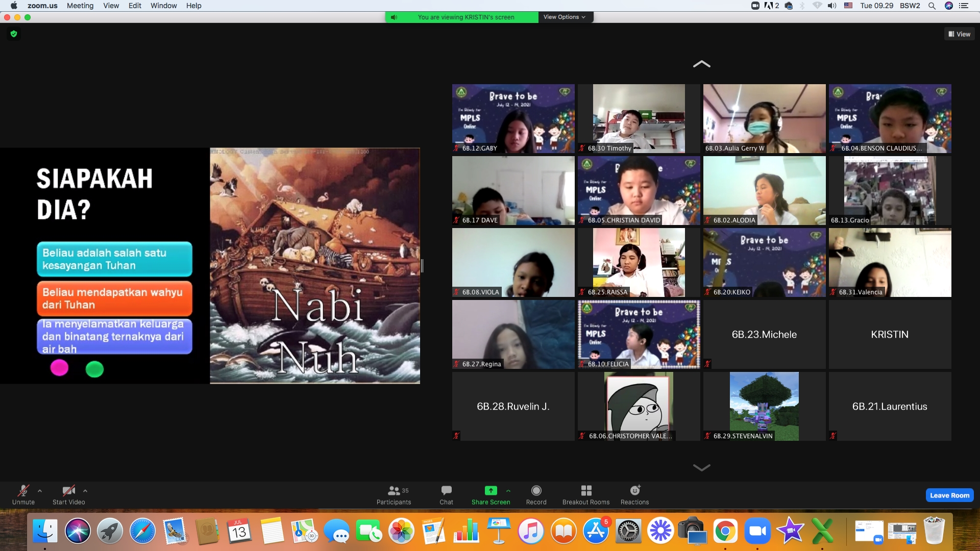Click the volume icon in menu bar
The image size is (980, 551).
(x=831, y=6)
